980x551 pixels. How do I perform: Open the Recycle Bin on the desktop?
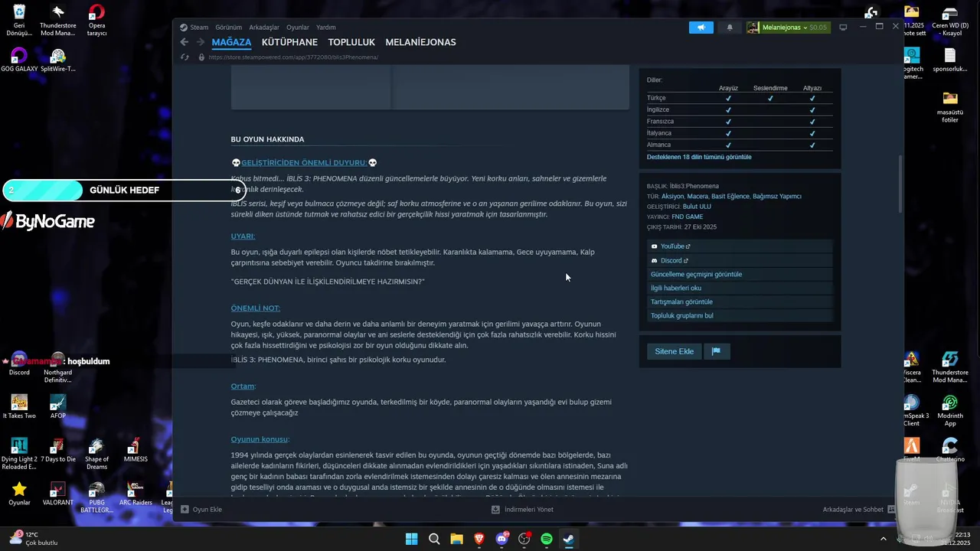(x=19, y=21)
